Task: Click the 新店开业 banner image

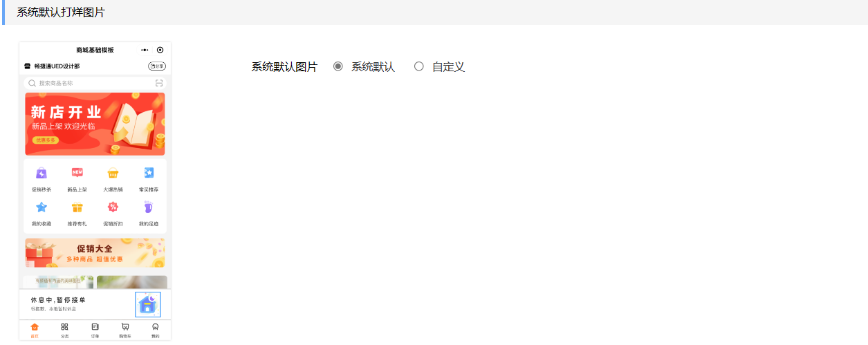Action: 95,124
